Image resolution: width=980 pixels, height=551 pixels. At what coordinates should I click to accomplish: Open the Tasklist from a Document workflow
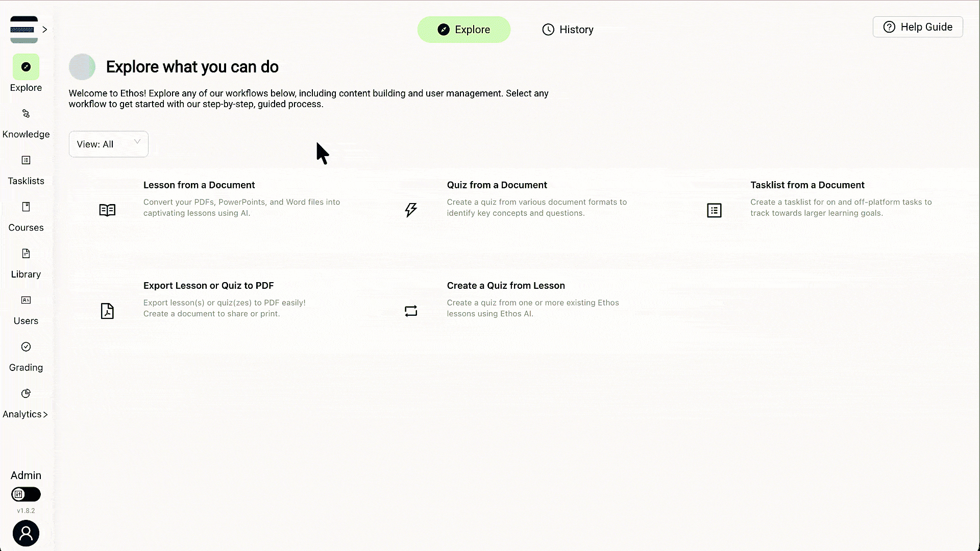pyautogui.click(x=807, y=185)
